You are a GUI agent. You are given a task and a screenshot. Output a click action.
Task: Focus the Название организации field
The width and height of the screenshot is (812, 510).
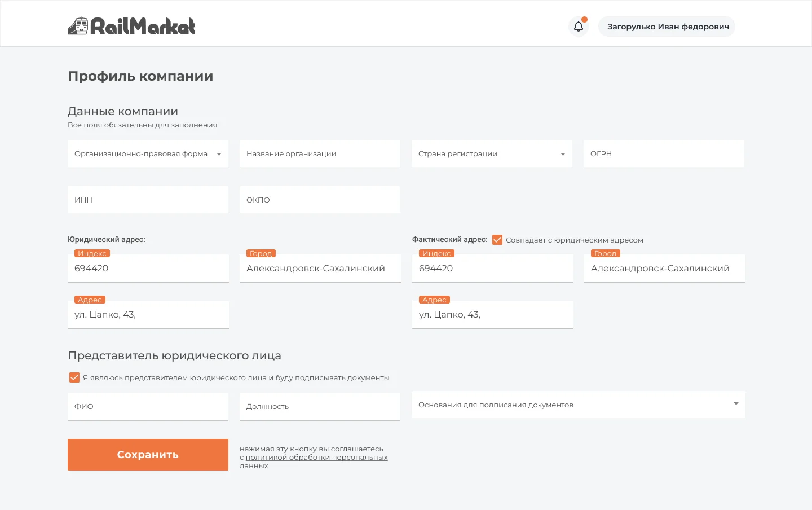click(x=320, y=153)
